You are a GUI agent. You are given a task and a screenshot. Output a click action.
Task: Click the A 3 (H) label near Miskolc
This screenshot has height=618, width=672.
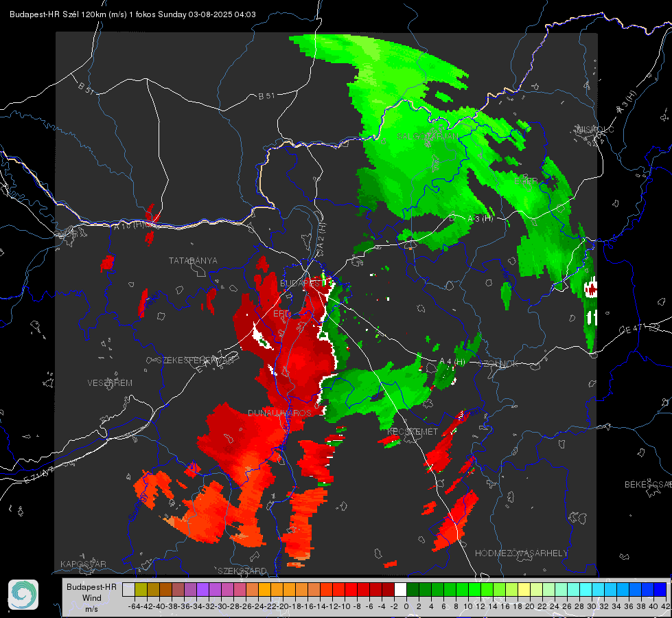627,102
